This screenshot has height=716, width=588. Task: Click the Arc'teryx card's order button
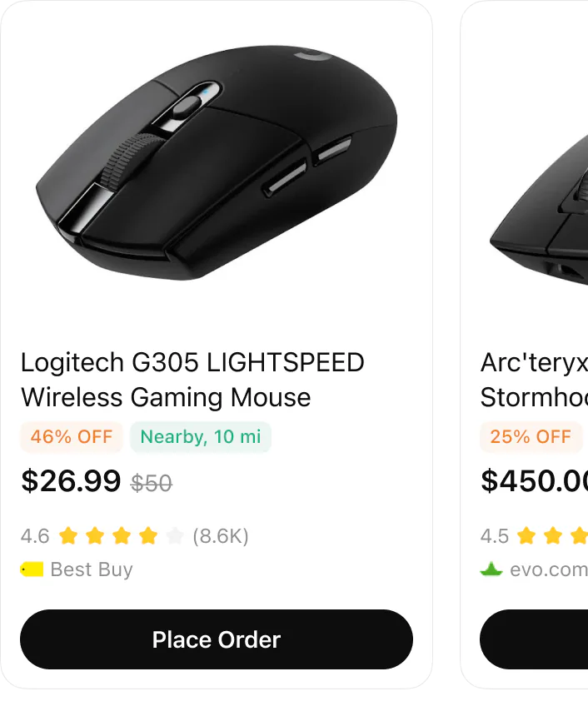(550, 639)
